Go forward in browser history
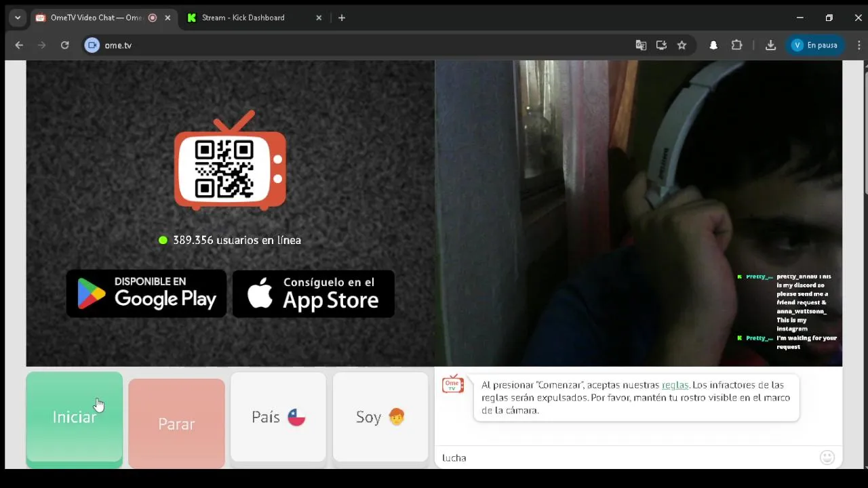 pos(42,45)
